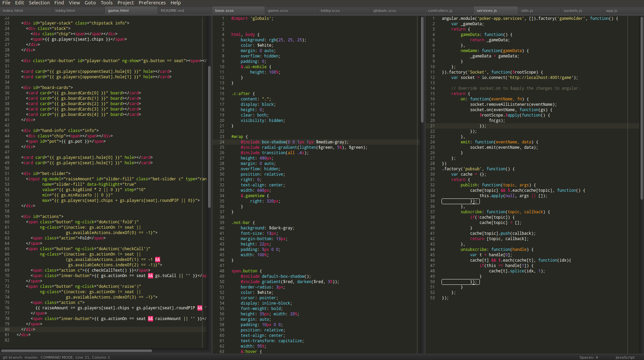
Task: Open the Goto menu
Action: pyautogui.click(x=90, y=3)
